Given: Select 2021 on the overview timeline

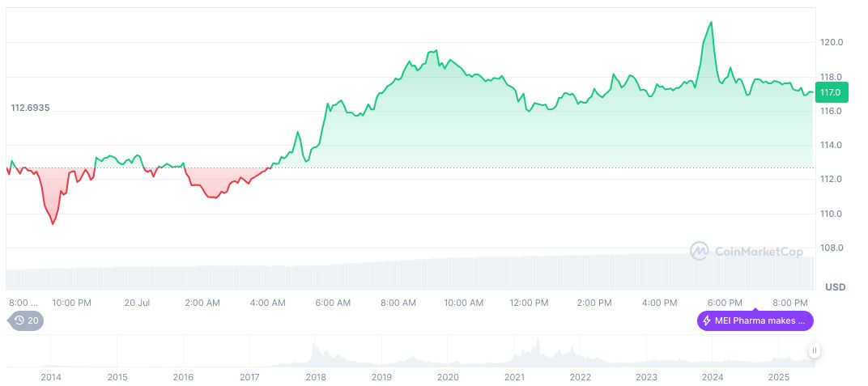Looking at the screenshot, I should [514, 377].
